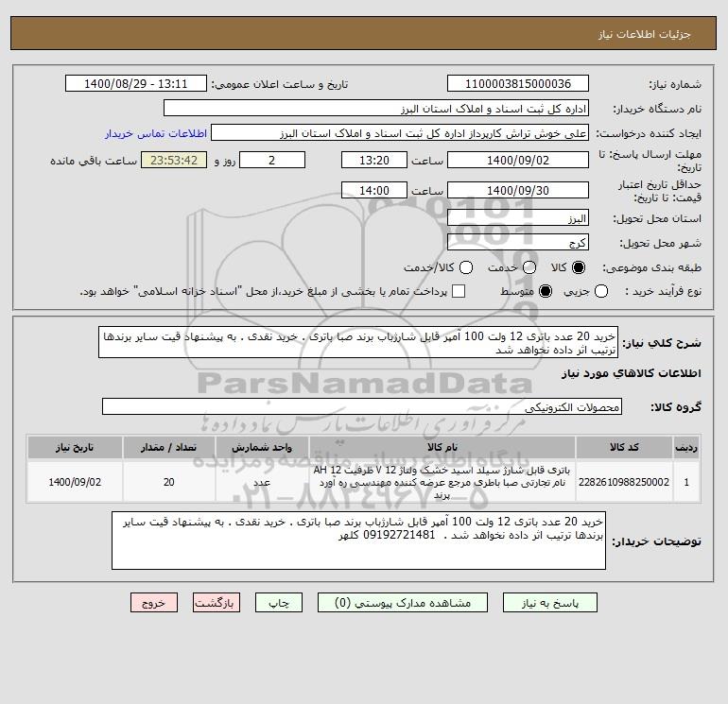Click the شماره نیاز label
Image resolution: width=728 pixels, height=704 pixels.
[x=675, y=84]
